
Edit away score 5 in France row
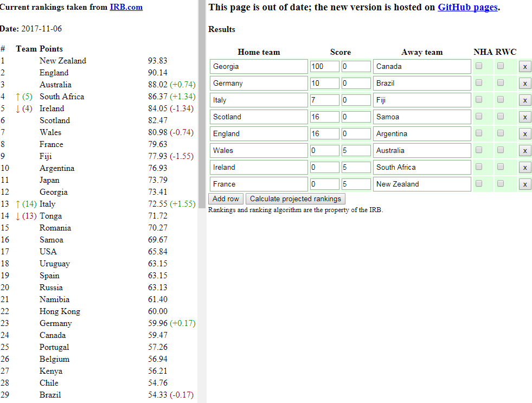356,184
